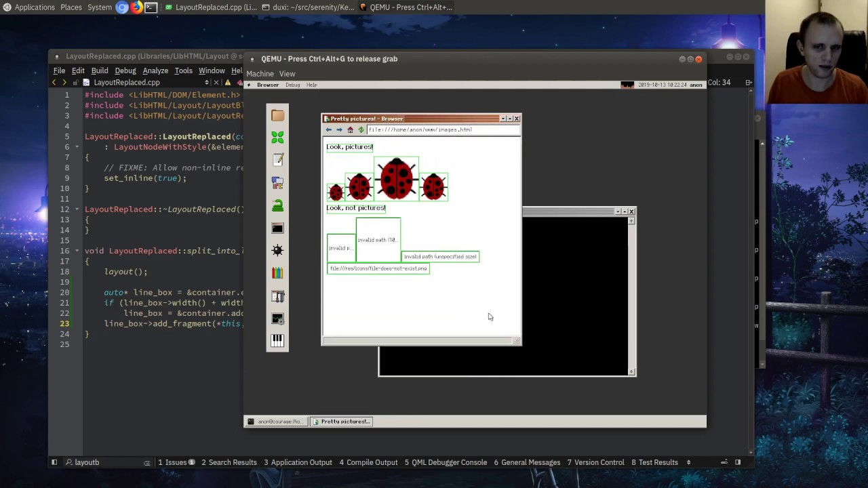The width and height of the screenshot is (868, 488).
Task: Launch the IRC client icon
Action: [277, 183]
